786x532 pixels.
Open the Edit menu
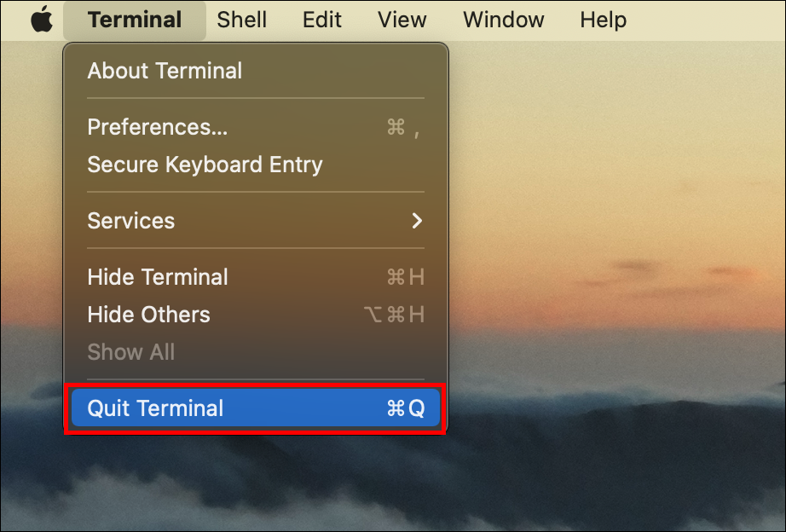tap(322, 20)
